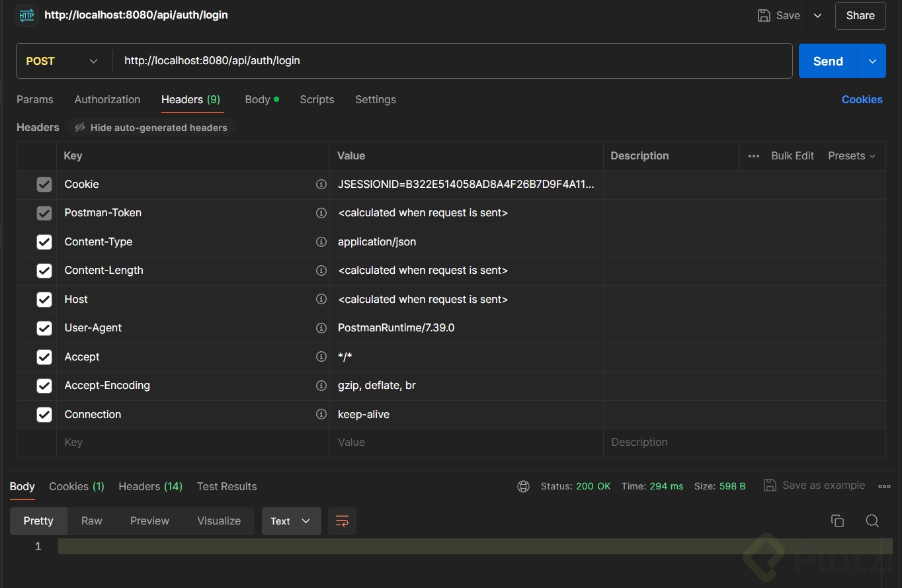Switch to the Params tab
Image resolution: width=902 pixels, height=588 pixels.
tap(35, 100)
